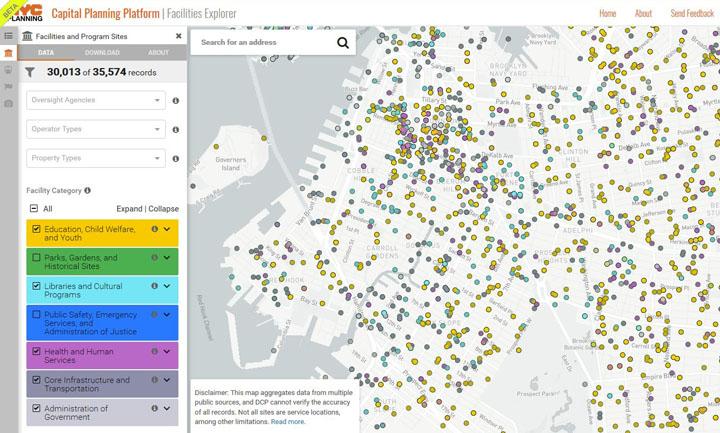The height and width of the screenshot is (433, 720).
Task: Enable Parks, Gardens, and Historical Sites
Action: pyautogui.click(x=37, y=258)
